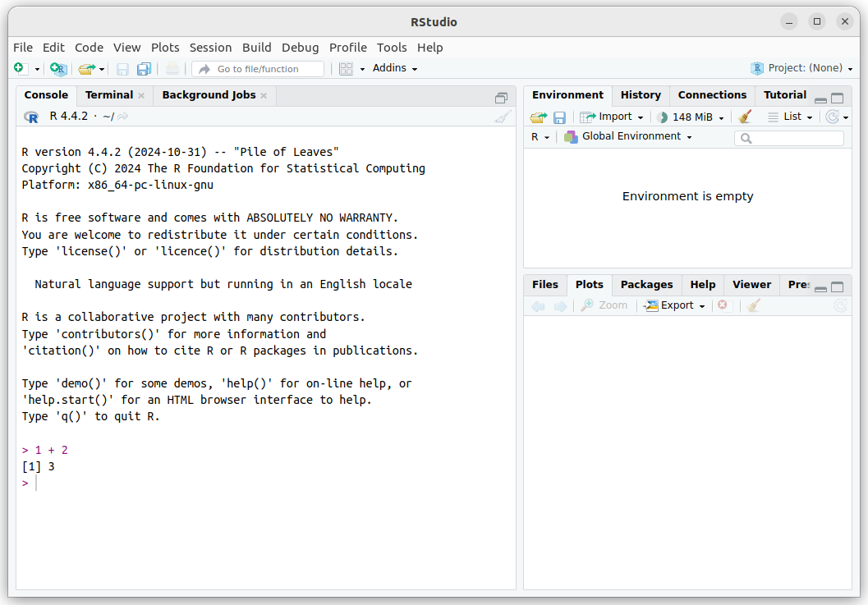Click the console input prompt line
The image size is (868, 605).
(266, 484)
